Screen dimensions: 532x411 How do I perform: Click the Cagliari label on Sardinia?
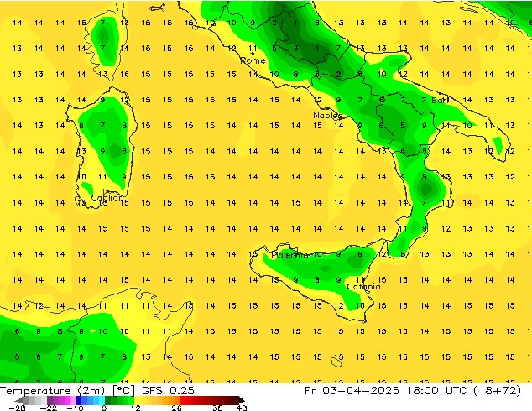click(108, 198)
